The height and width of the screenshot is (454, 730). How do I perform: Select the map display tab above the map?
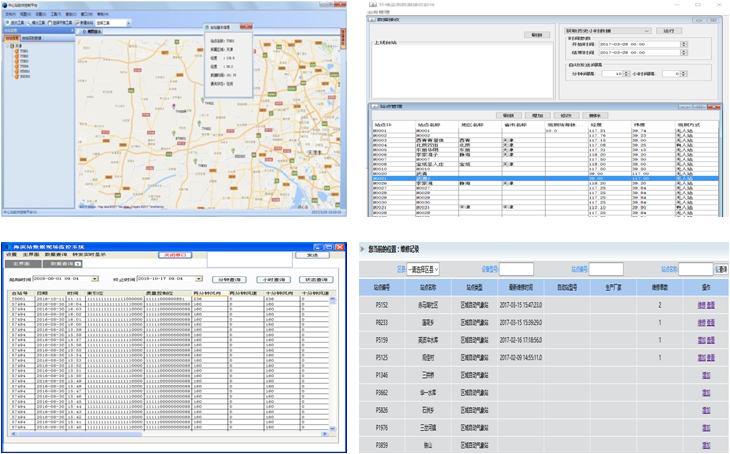click(x=92, y=32)
